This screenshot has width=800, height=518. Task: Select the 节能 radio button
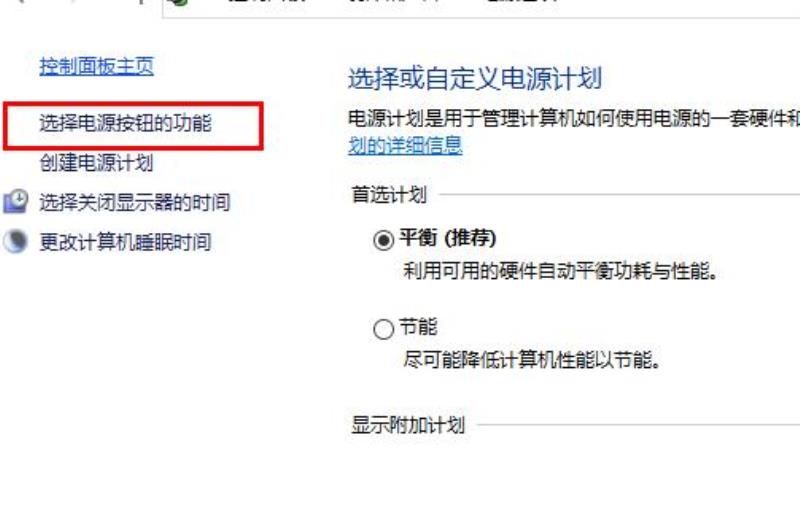(383, 329)
